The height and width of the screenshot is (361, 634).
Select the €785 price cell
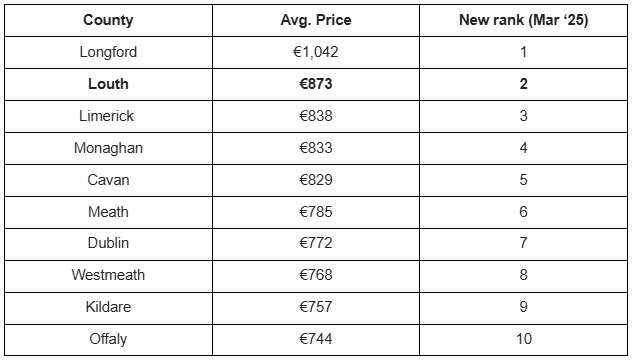coord(316,212)
